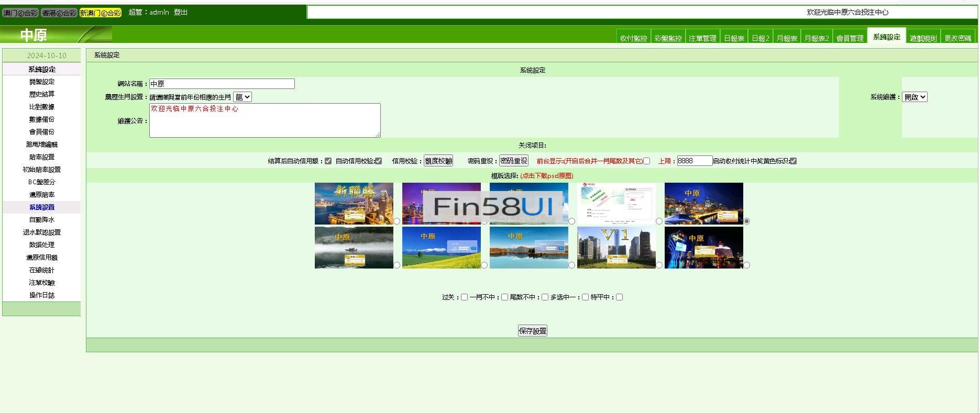This screenshot has height=413, width=980.
Task: Select the 新澳门六合彩 lottery button
Action: point(100,13)
